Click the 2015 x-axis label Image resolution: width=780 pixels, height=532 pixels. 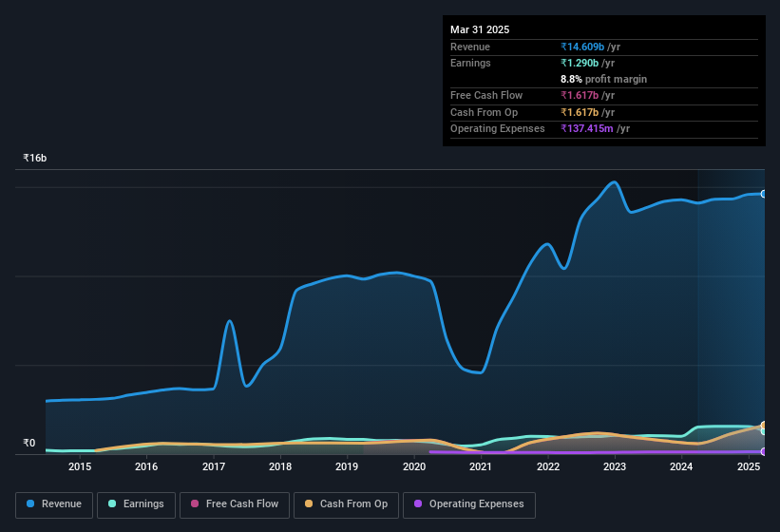point(80,466)
